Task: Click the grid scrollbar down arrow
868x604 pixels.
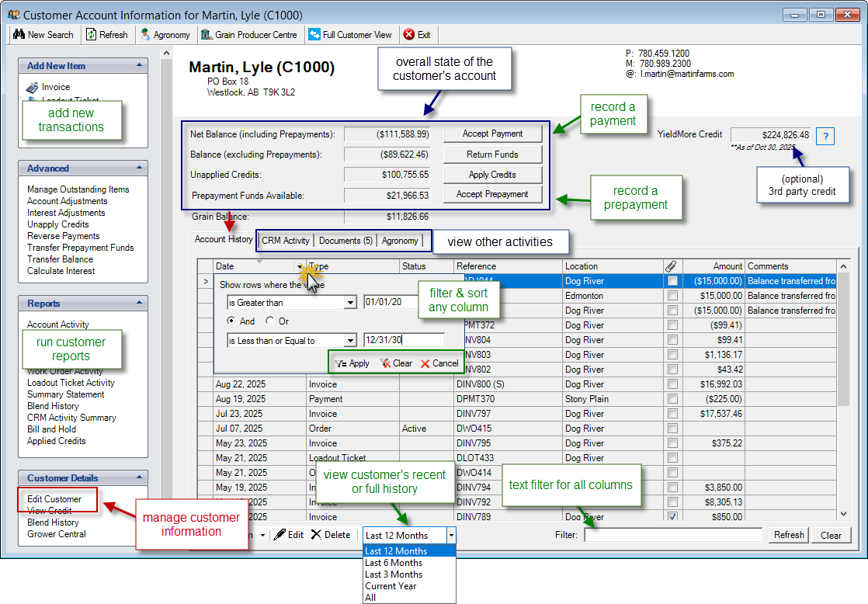Action: click(843, 514)
